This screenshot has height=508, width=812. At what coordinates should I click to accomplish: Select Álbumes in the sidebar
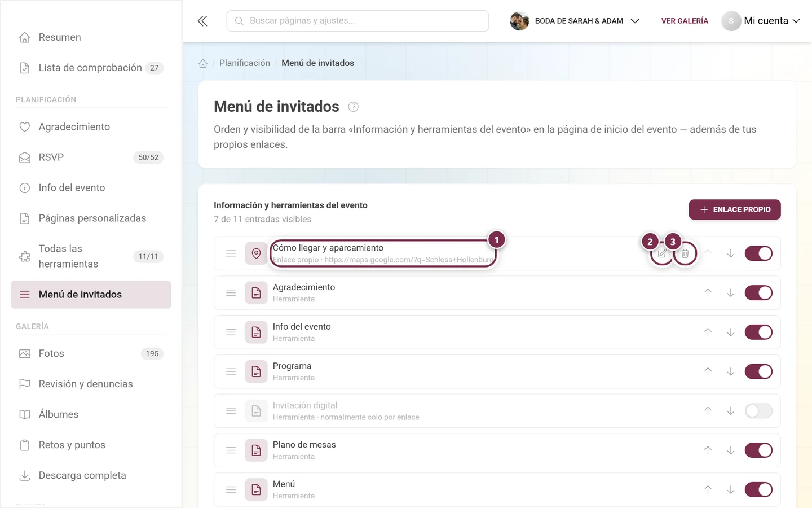[91, 415]
